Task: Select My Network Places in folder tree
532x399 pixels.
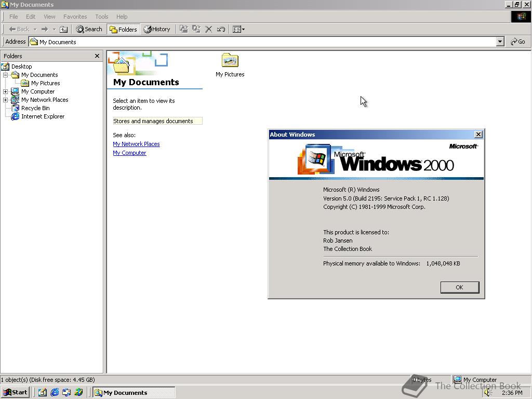Action: (x=45, y=100)
